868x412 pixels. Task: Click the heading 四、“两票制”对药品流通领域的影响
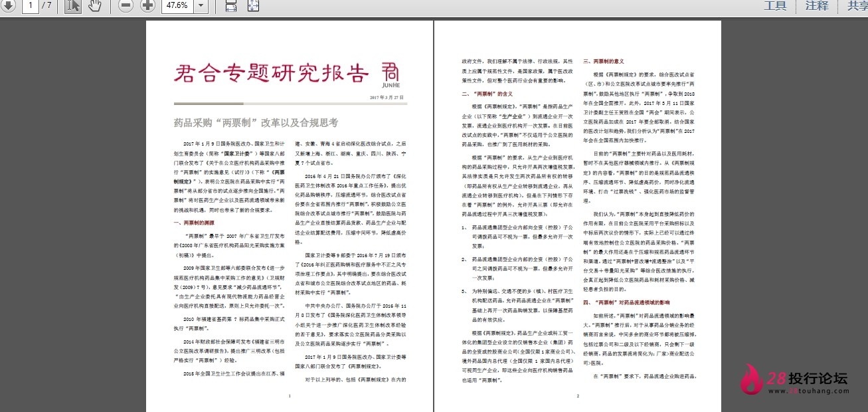626,302
